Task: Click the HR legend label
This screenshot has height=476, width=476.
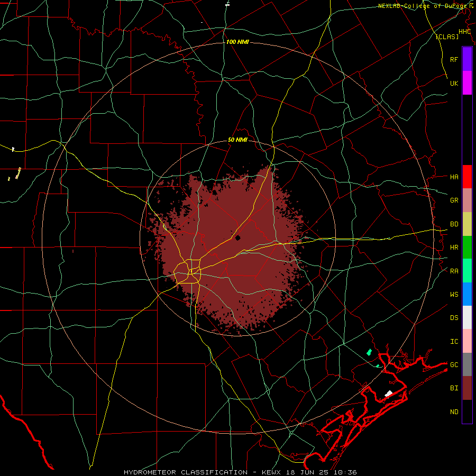Action: pyautogui.click(x=454, y=248)
